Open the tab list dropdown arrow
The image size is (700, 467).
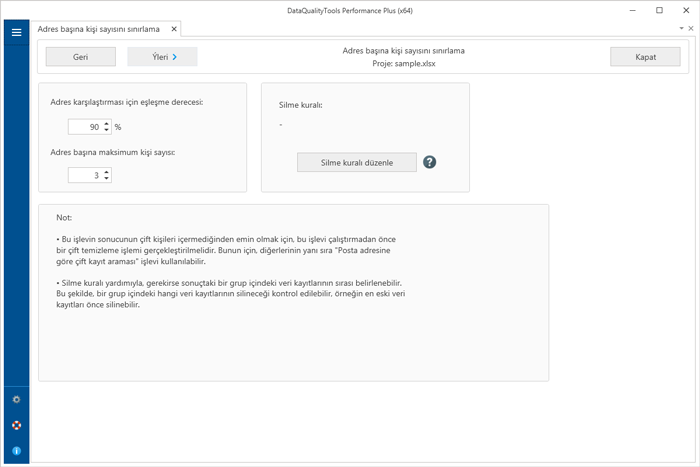click(681, 28)
